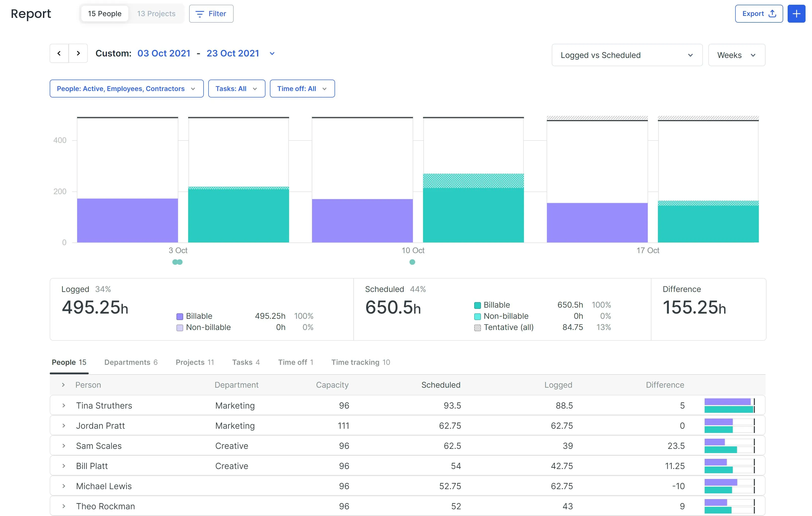
Task: Sort by Department column header
Action: click(236, 385)
